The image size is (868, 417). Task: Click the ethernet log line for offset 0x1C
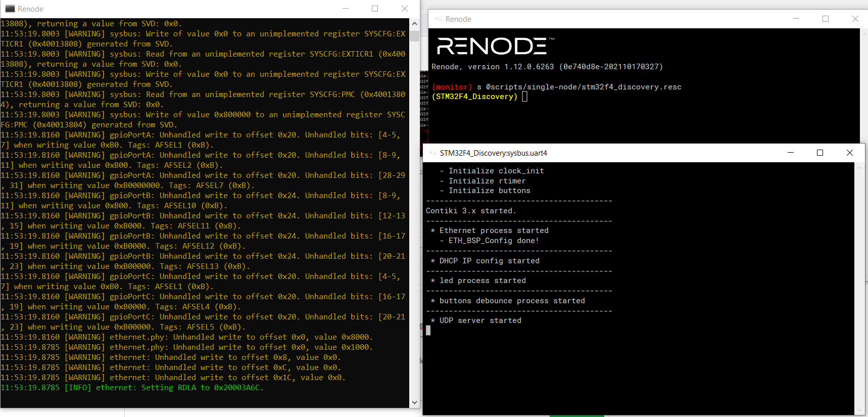[173, 378]
